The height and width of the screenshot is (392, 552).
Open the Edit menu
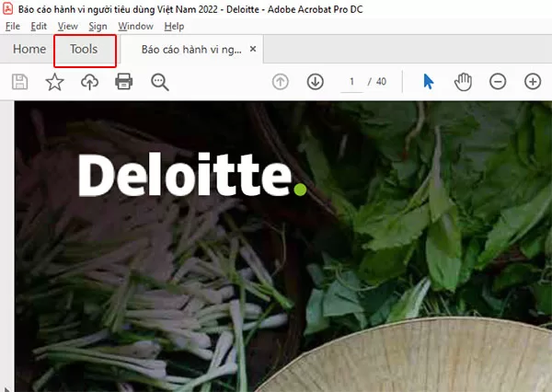[39, 27]
